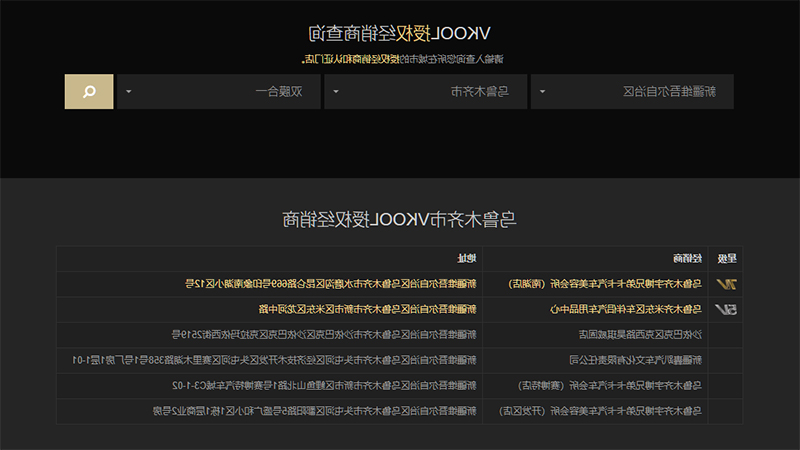Select dealer 沙依巴克区克西路昊琪威固店
This screenshot has height=450, width=800.
(x=640, y=335)
